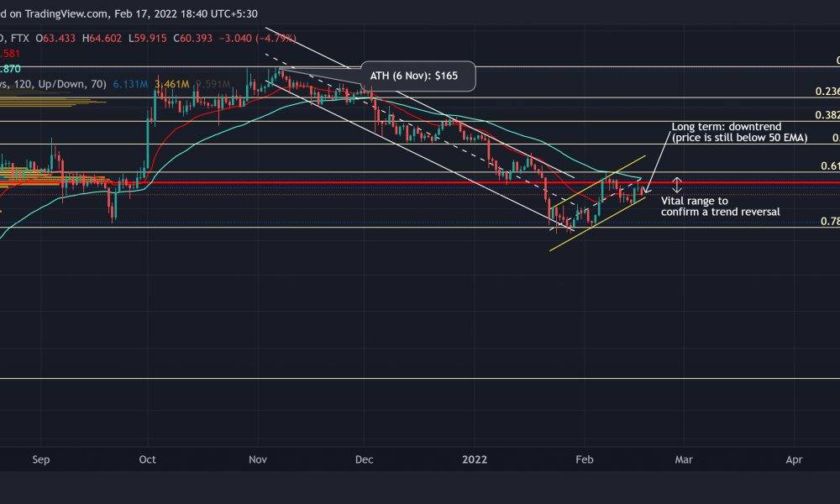Screen dimensions: 840x504
Task: Click the Nov label on time axis
Action: pos(258,459)
